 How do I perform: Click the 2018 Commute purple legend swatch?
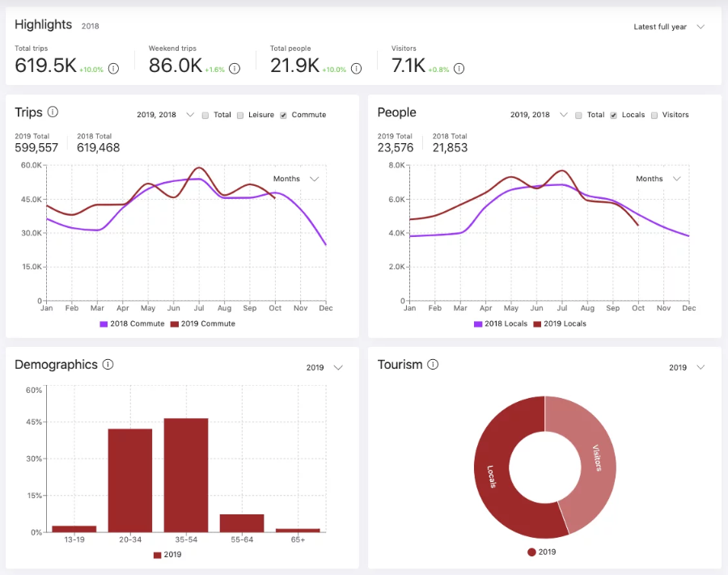104,324
